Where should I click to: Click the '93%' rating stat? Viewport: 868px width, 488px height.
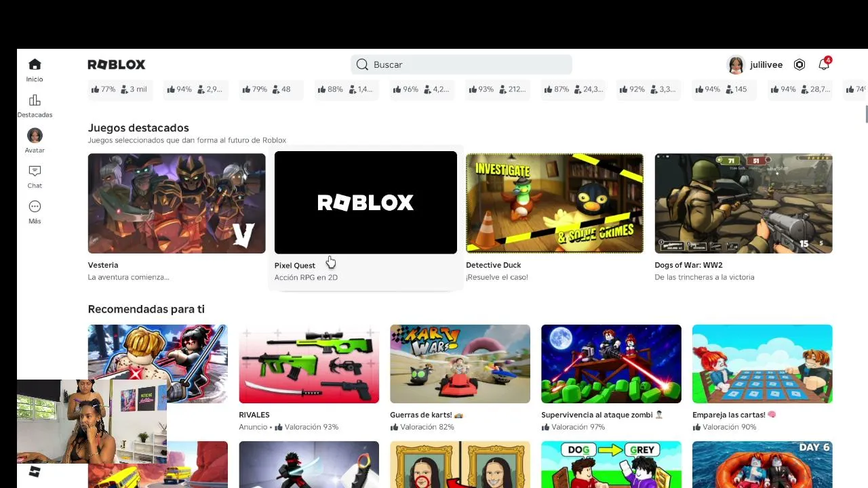tap(481, 89)
